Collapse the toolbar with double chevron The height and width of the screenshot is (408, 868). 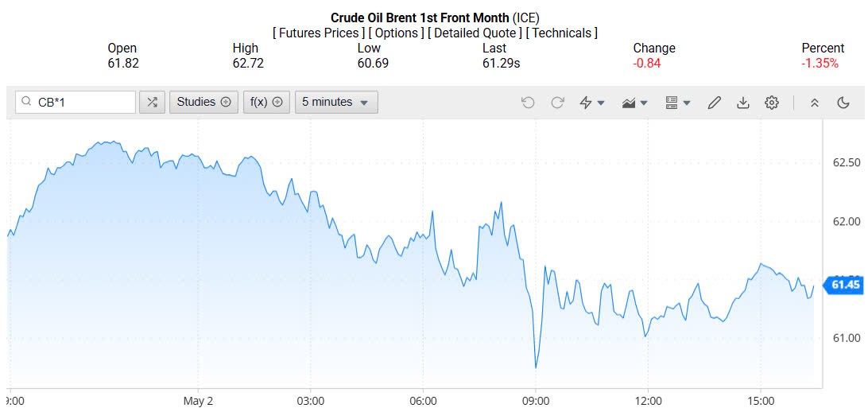tap(814, 103)
